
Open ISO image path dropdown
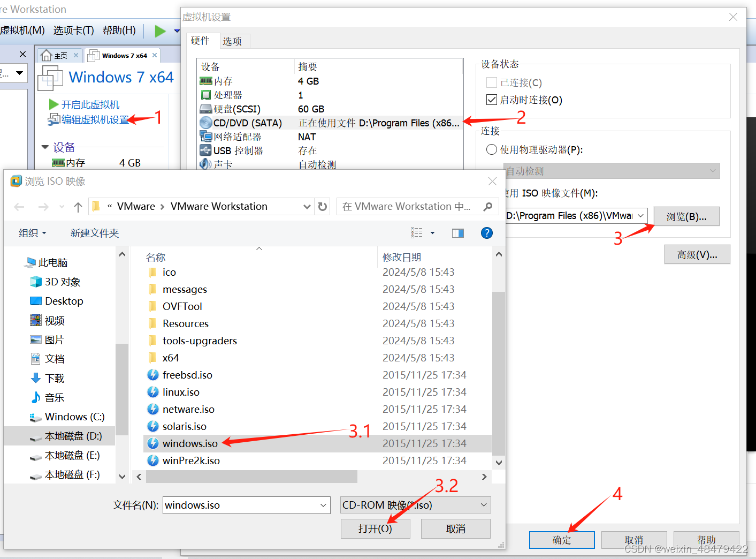[640, 216]
